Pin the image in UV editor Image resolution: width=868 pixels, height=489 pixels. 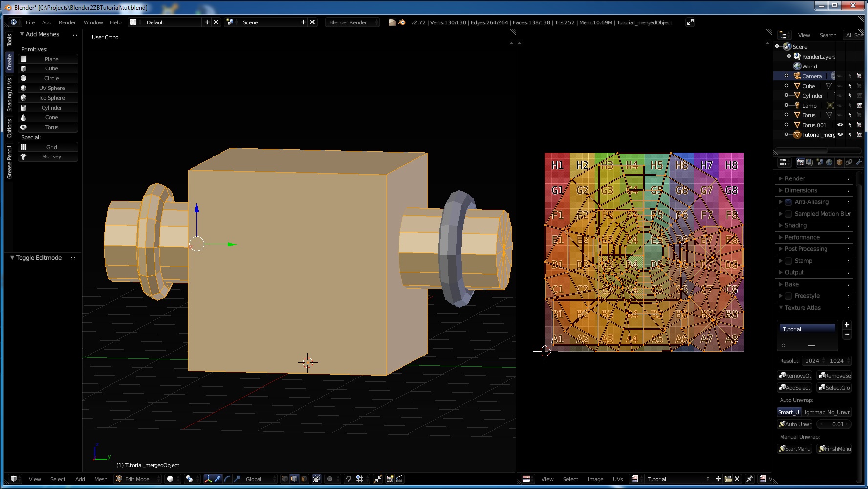point(749,479)
